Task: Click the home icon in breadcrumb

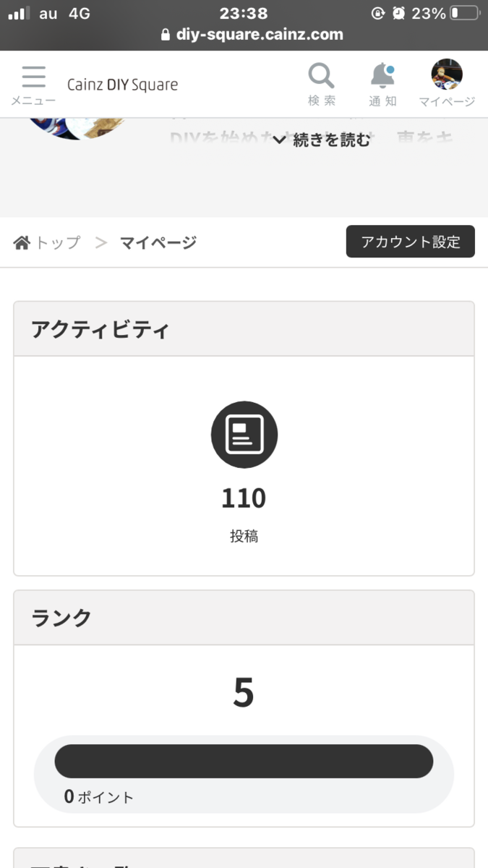Action: click(x=22, y=242)
